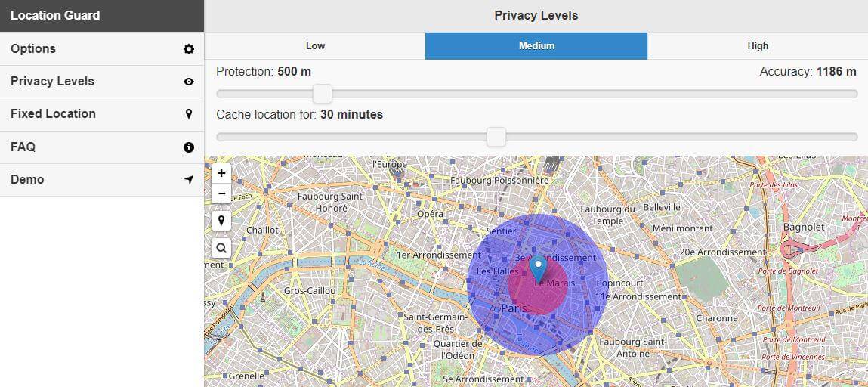The width and height of the screenshot is (868, 387).
Task: Click the blue location pin on map
Action: pyautogui.click(x=538, y=268)
